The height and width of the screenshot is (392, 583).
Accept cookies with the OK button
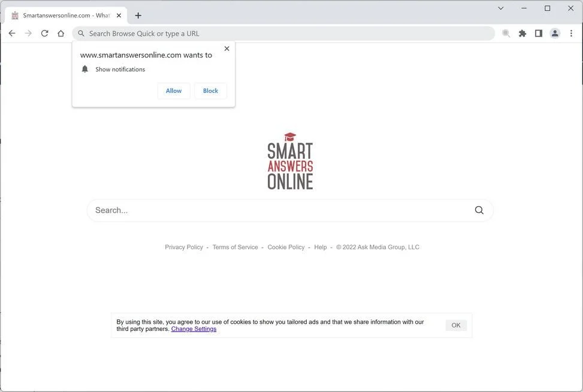(456, 325)
